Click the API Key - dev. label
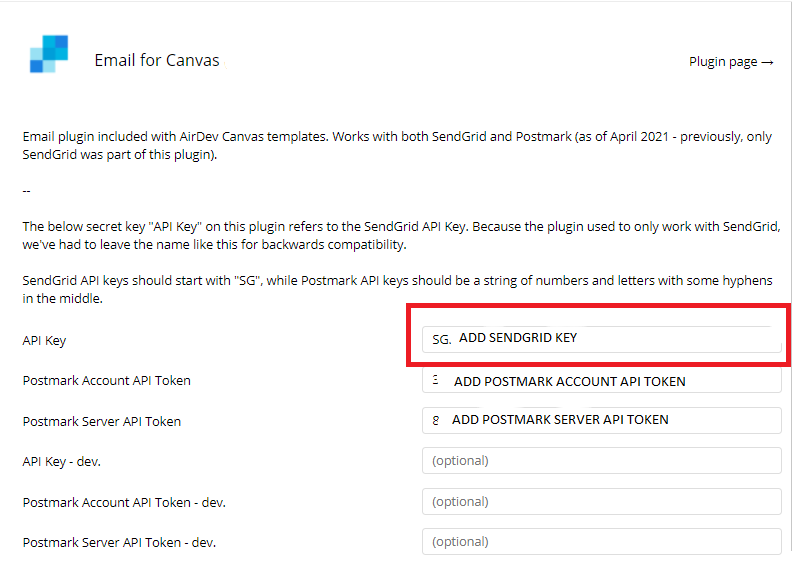Image resolution: width=792 pixels, height=564 pixels. coord(62,461)
